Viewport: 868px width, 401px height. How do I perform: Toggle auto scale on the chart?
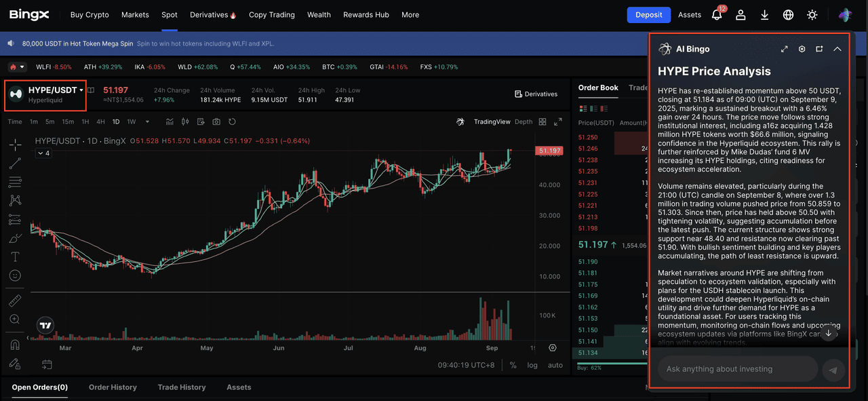point(555,365)
